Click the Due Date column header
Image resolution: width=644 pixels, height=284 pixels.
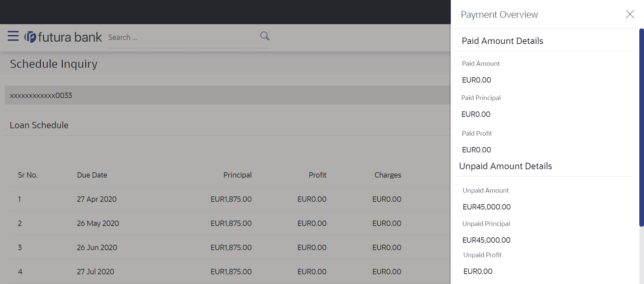(92, 175)
